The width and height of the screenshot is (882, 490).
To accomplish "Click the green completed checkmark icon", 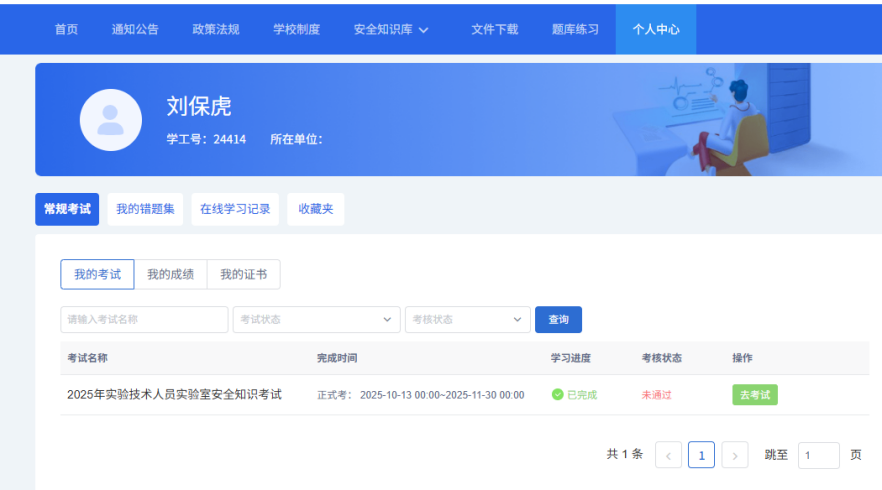I will [x=557, y=395].
